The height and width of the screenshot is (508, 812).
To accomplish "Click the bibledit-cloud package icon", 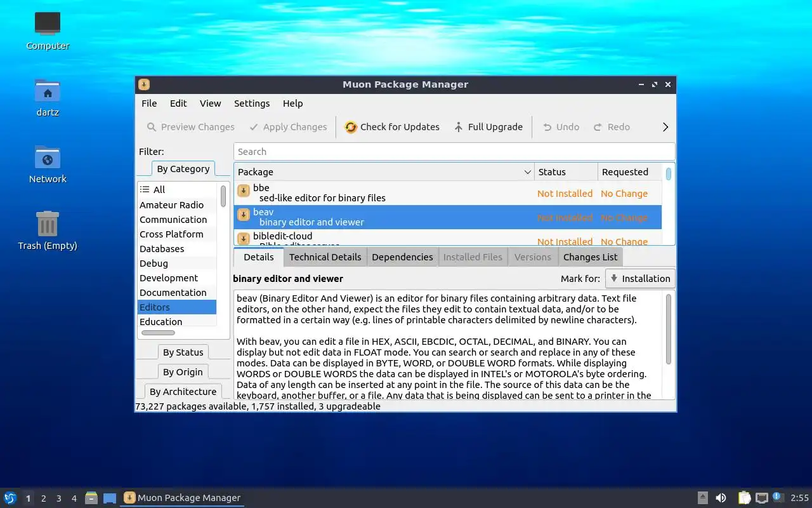I will (244, 239).
